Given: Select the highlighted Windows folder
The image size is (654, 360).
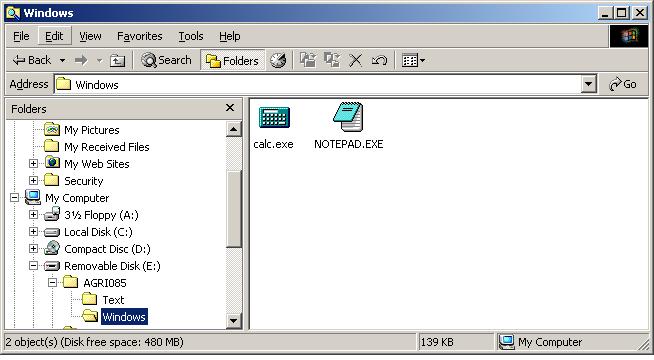Looking at the screenshot, I should point(124,317).
